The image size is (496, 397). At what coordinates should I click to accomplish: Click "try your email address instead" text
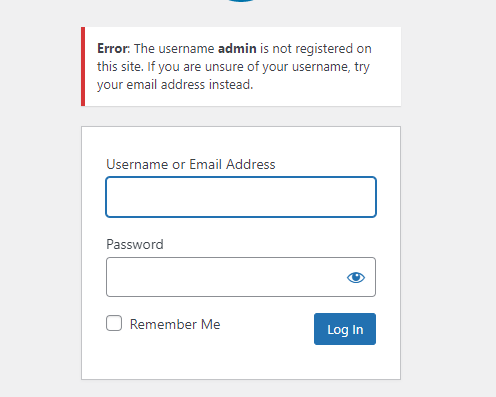[233, 76]
